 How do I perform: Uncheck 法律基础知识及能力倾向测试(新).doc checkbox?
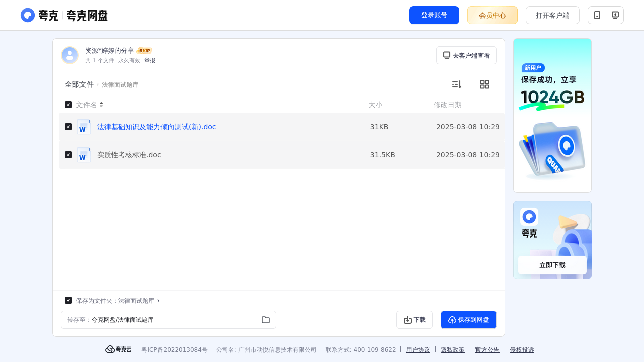click(68, 127)
